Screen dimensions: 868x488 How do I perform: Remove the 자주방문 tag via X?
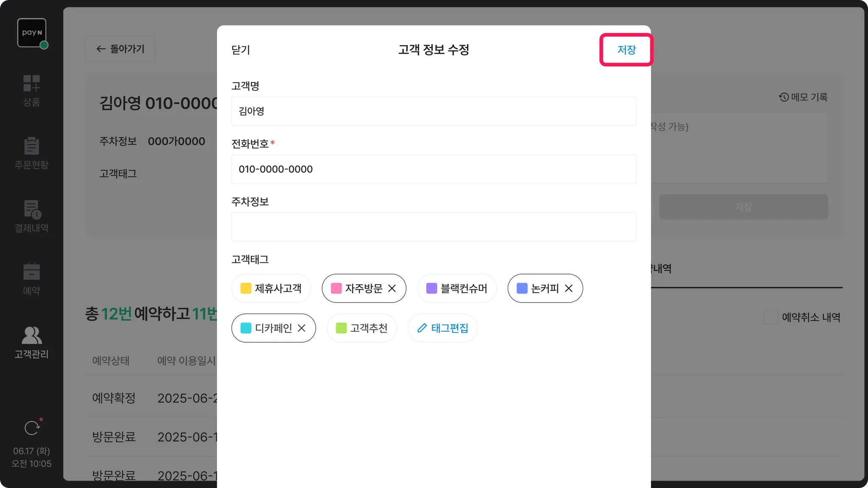pyautogui.click(x=392, y=288)
